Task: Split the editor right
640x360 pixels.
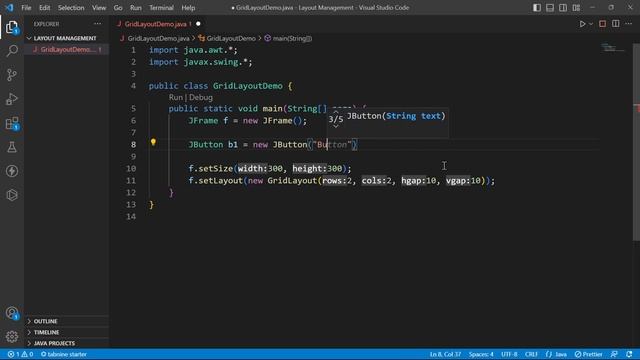Action: coord(616,24)
